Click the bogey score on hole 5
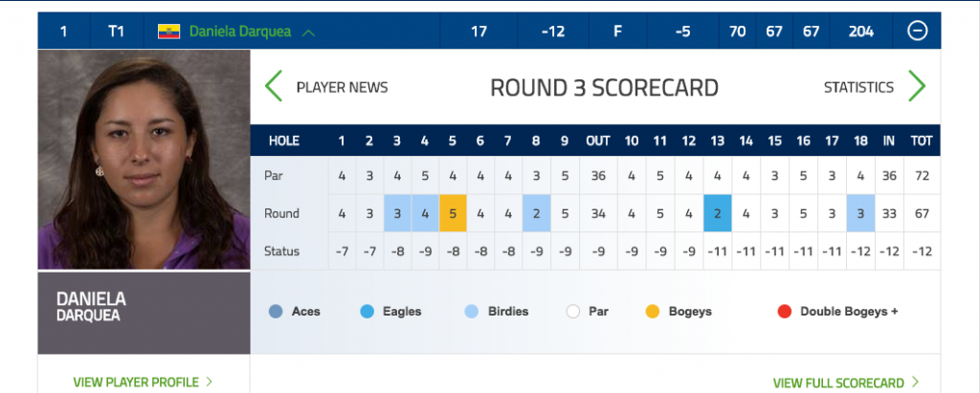 click(453, 213)
